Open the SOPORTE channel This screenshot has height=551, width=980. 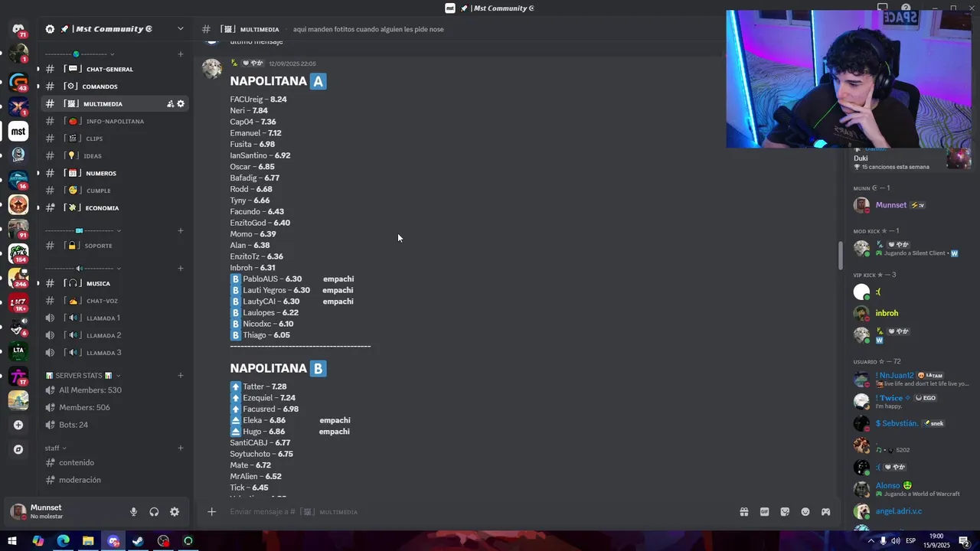pos(115,246)
